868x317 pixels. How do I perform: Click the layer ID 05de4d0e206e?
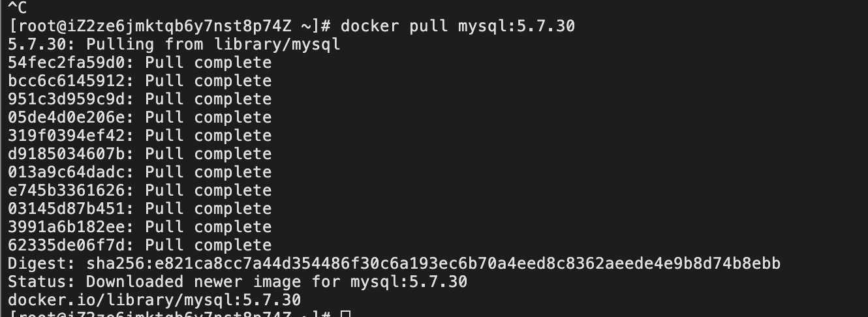click(x=67, y=118)
